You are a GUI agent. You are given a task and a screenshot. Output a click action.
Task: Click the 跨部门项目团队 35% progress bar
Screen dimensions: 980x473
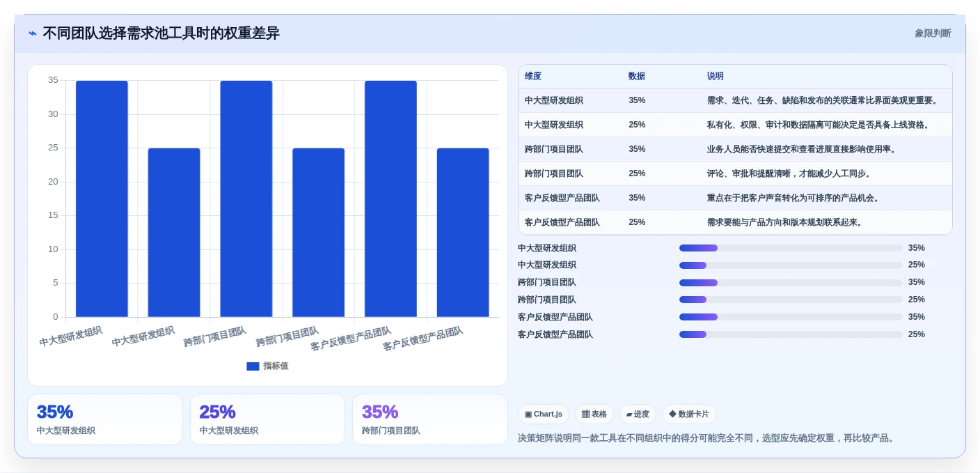coord(791,283)
